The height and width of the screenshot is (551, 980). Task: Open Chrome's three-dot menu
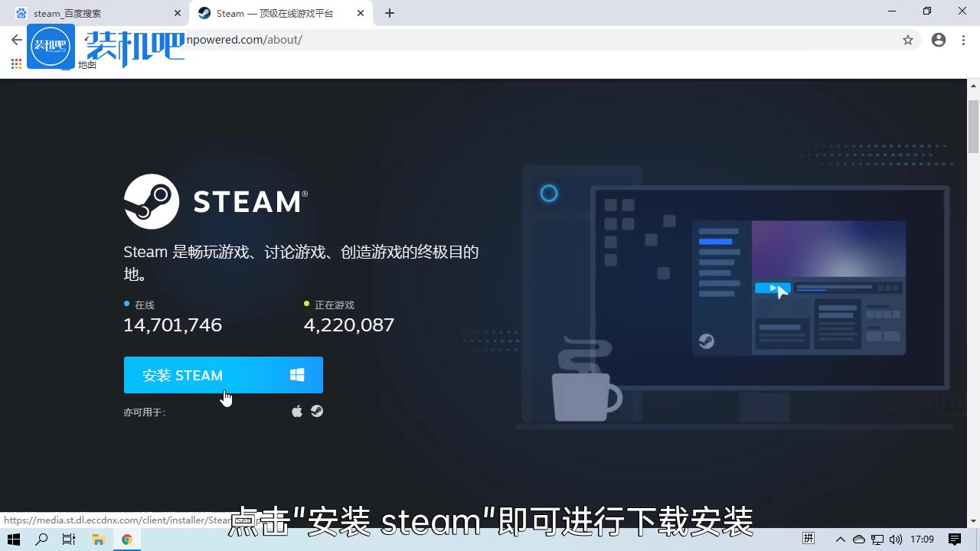click(x=963, y=40)
